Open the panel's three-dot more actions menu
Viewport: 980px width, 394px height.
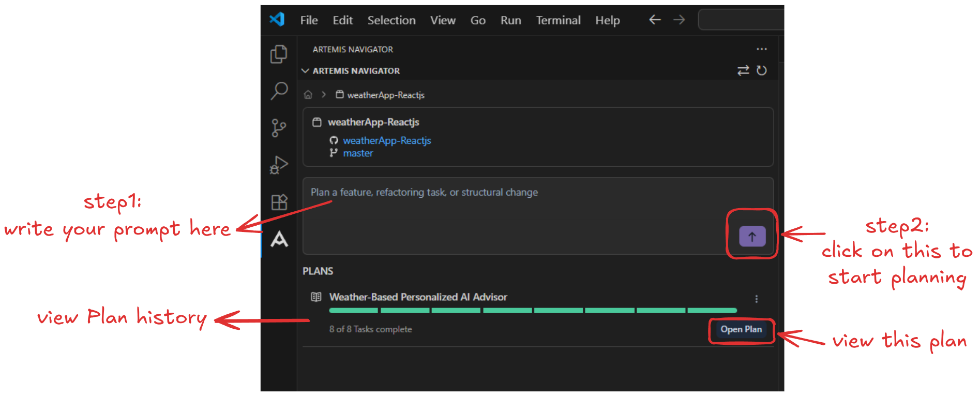(x=761, y=49)
